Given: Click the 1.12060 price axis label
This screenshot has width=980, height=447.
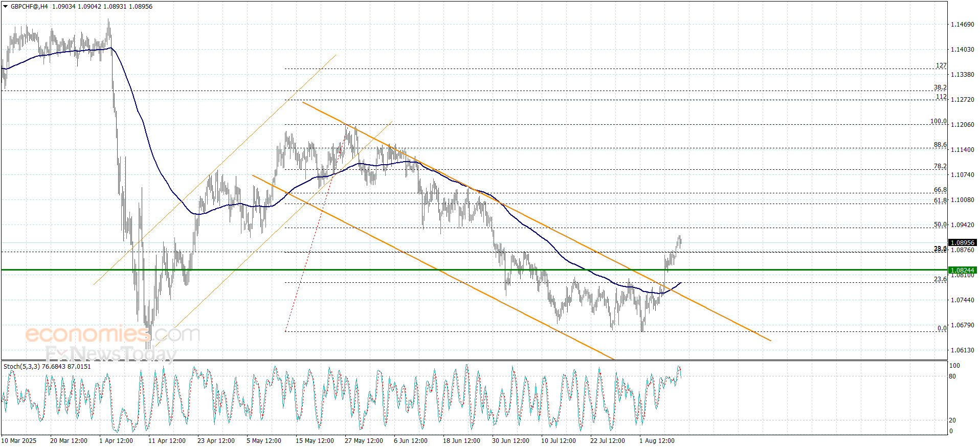Looking at the screenshot, I should pyautogui.click(x=962, y=125).
